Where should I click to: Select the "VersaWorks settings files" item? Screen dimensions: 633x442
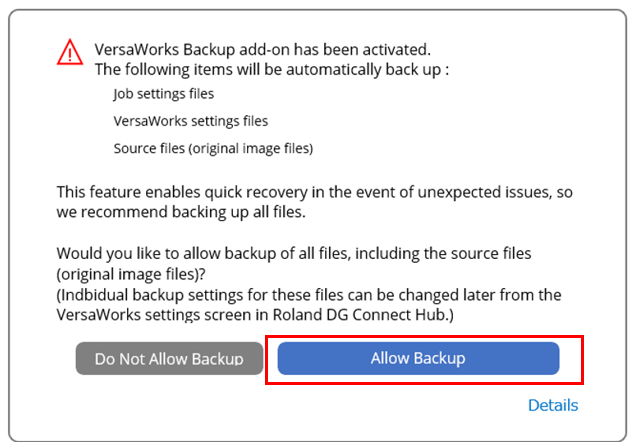[191, 121]
